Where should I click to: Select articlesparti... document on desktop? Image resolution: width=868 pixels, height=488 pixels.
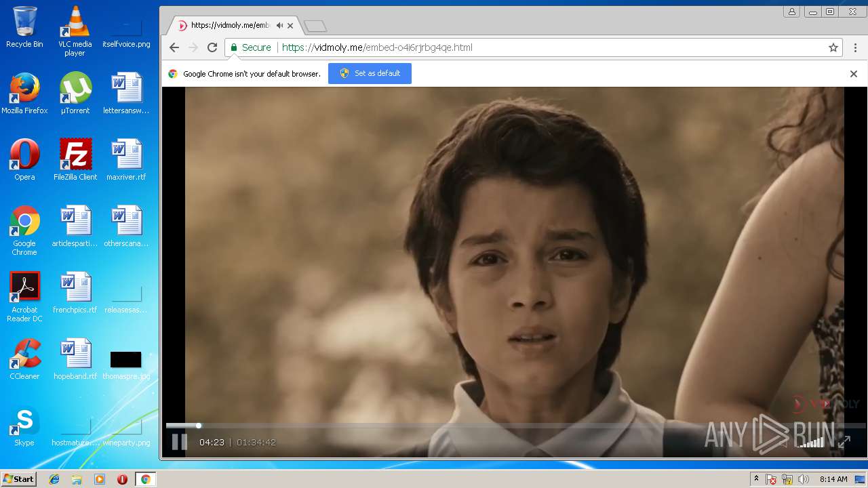pos(75,226)
